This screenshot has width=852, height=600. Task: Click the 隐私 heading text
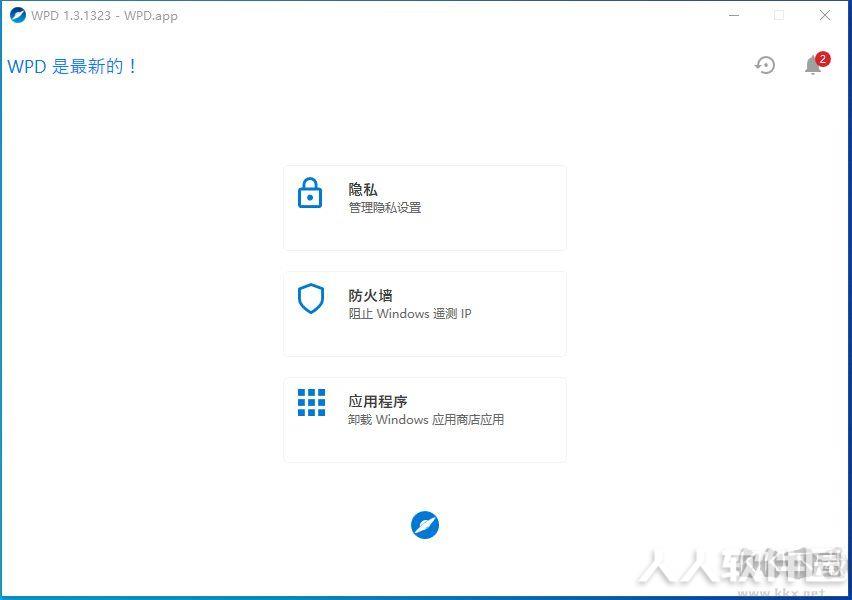(x=363, y=190)
